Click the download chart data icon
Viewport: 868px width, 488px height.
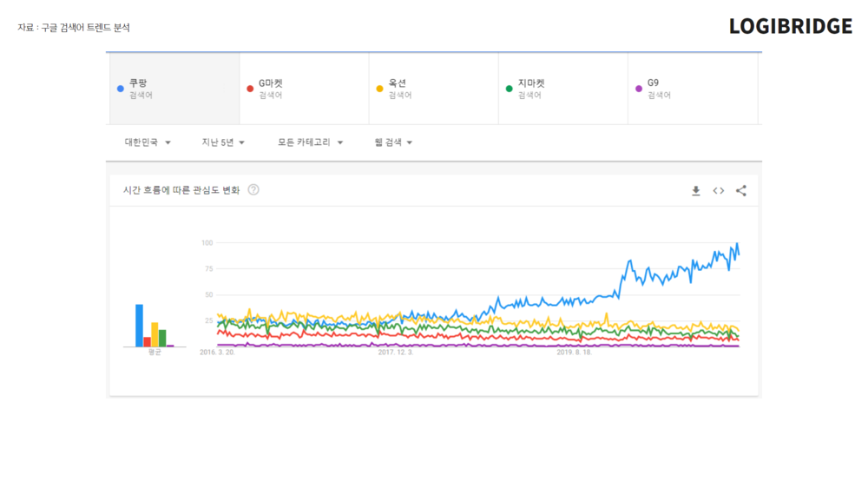pos(695,191)
